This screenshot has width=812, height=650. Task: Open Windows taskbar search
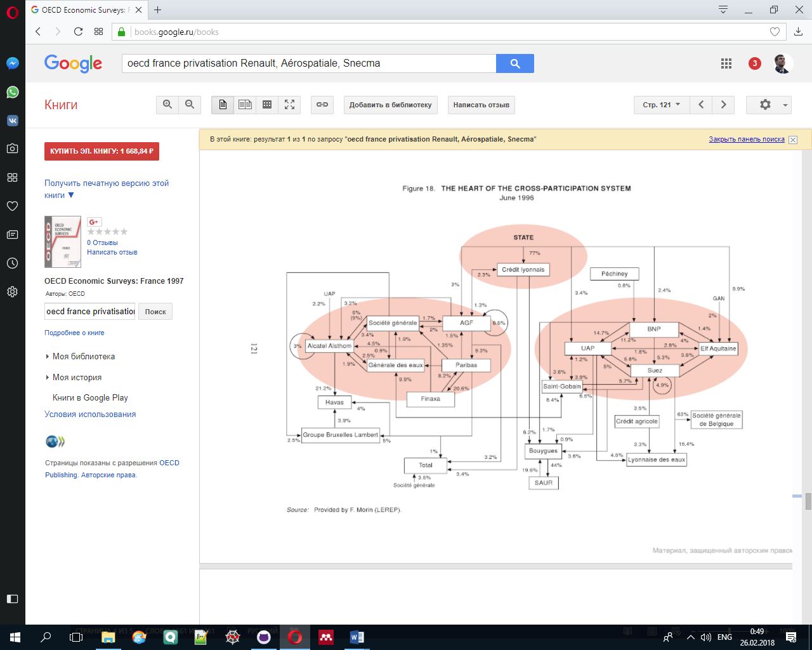pyautogui.click(x=46, y=637)
